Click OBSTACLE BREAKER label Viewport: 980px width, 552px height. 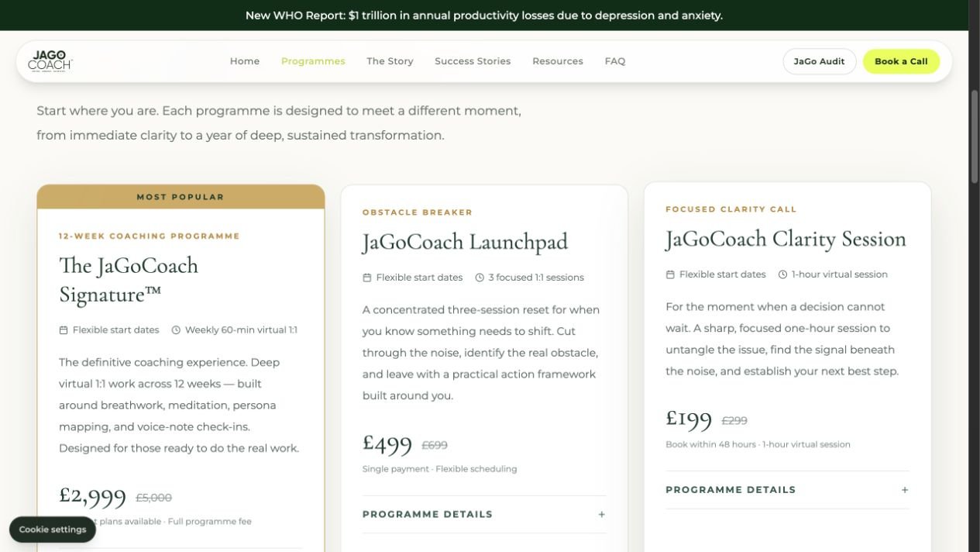point(418,212)
